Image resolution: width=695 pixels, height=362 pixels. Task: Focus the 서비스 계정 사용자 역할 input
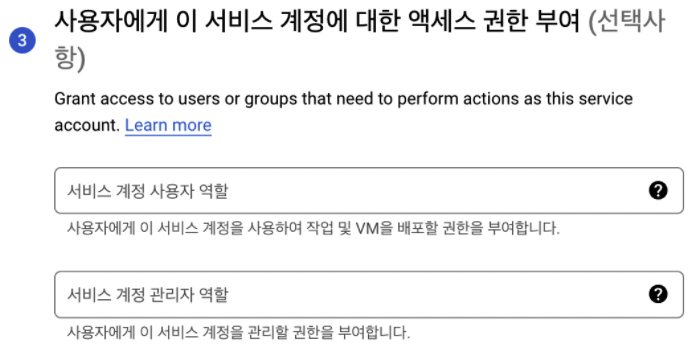369,191
